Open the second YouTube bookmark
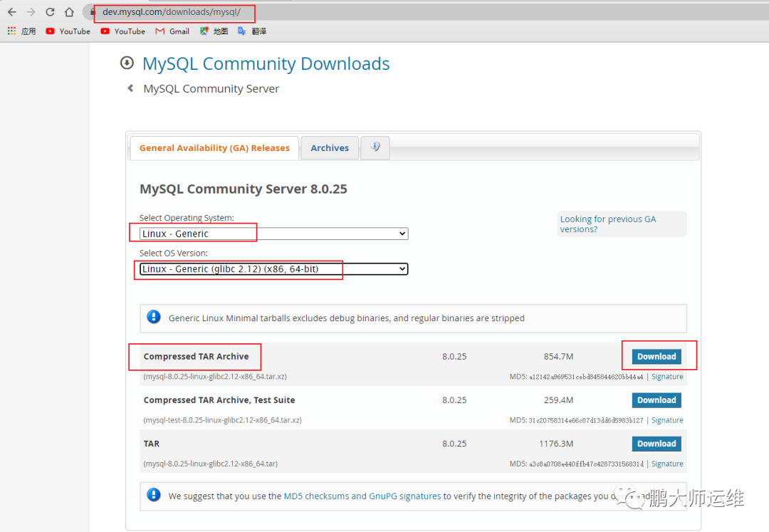 123,31
